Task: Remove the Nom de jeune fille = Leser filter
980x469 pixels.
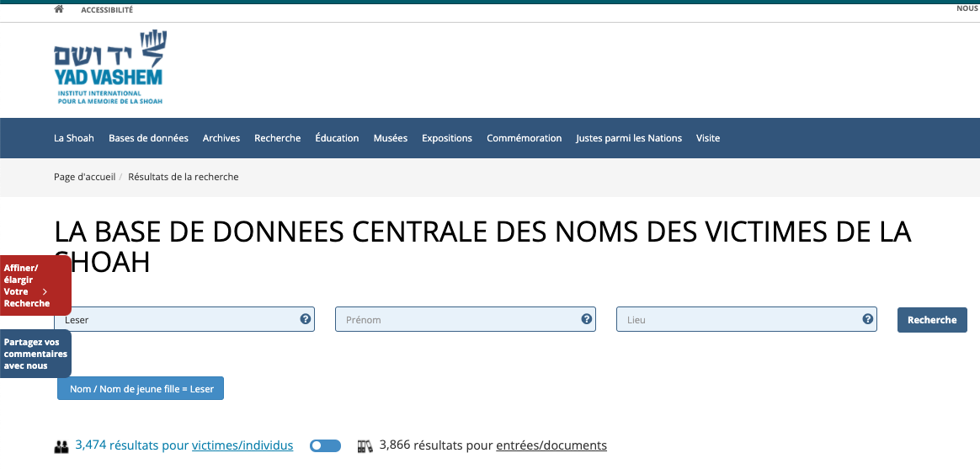Action: [141, 389]
